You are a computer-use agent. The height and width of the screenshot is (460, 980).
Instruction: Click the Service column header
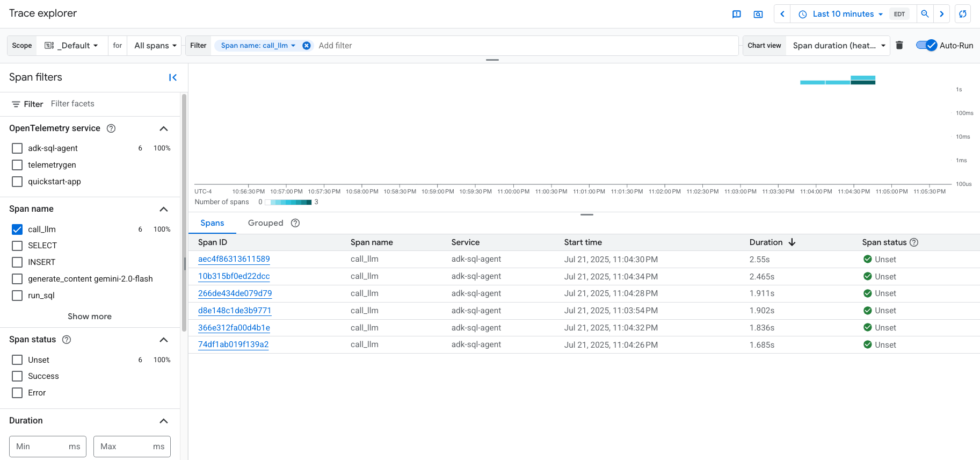[x=466, y=242]
